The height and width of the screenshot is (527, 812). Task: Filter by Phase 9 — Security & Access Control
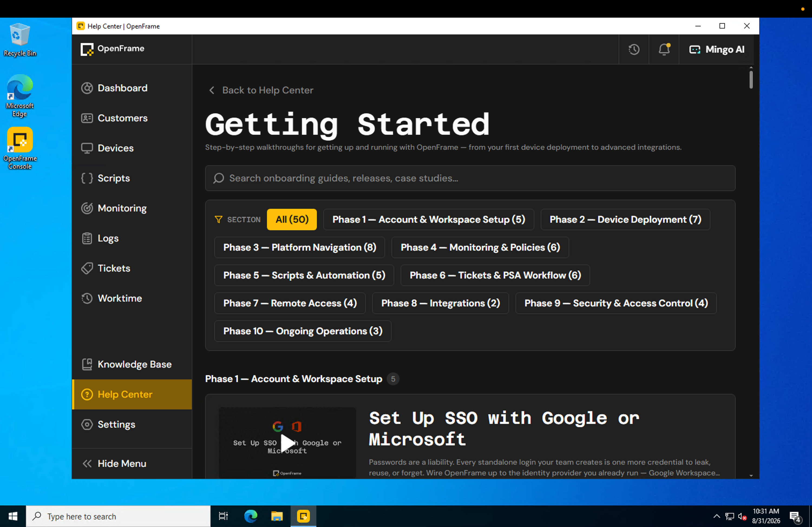click(616, 303)
